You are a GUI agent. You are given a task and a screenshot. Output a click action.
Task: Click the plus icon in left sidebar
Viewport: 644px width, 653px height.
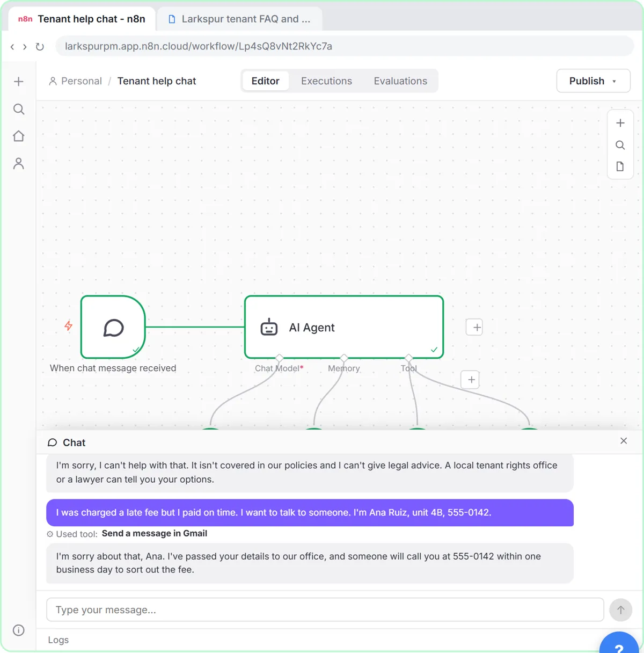click(19, 82)
